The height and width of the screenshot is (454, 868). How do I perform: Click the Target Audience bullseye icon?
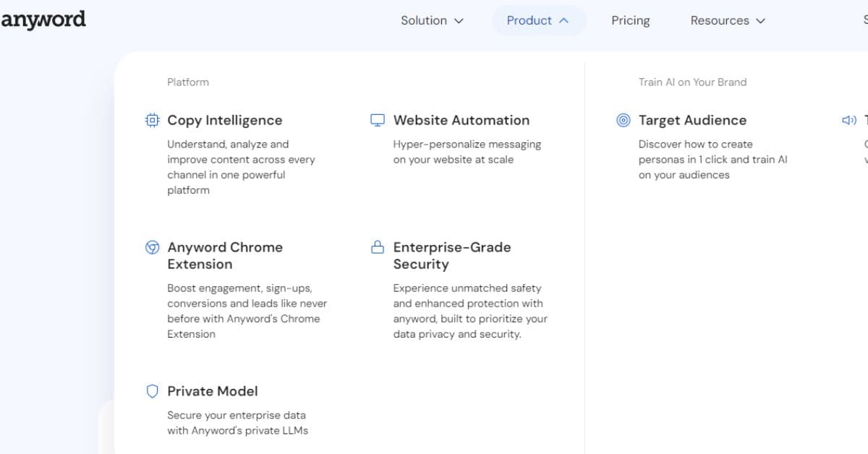pyautogui.click(x=623, y=120)
